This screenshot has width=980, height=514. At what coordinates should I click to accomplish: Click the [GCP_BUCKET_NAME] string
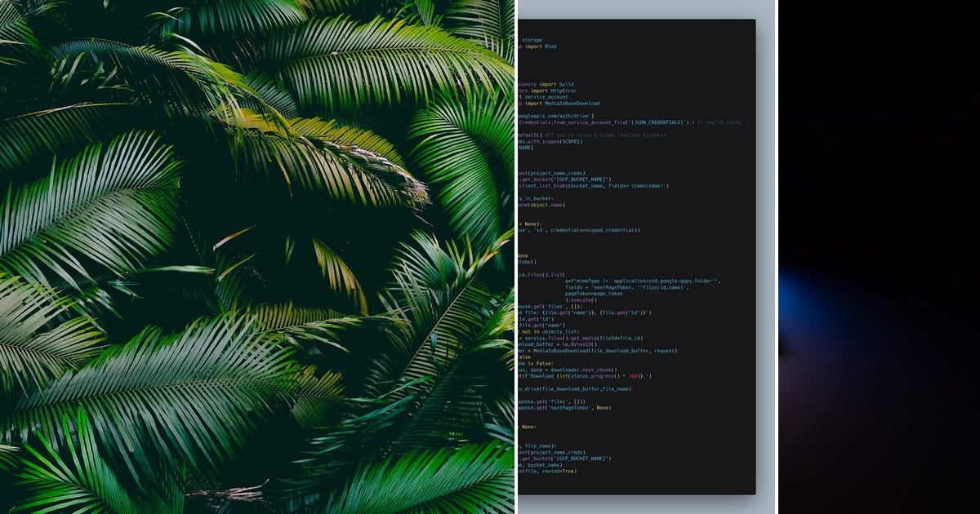[x=581, y=179]
